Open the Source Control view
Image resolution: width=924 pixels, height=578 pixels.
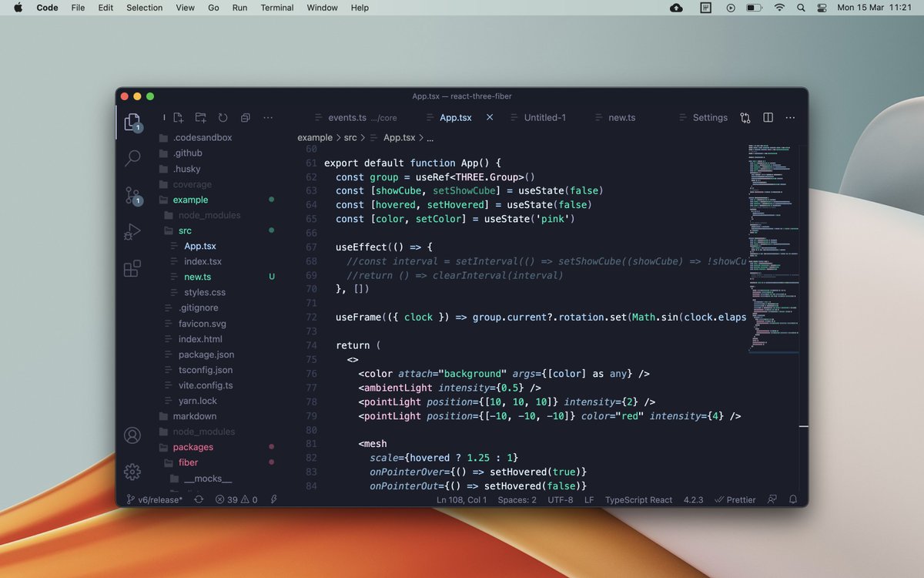(x=132, y=196)
